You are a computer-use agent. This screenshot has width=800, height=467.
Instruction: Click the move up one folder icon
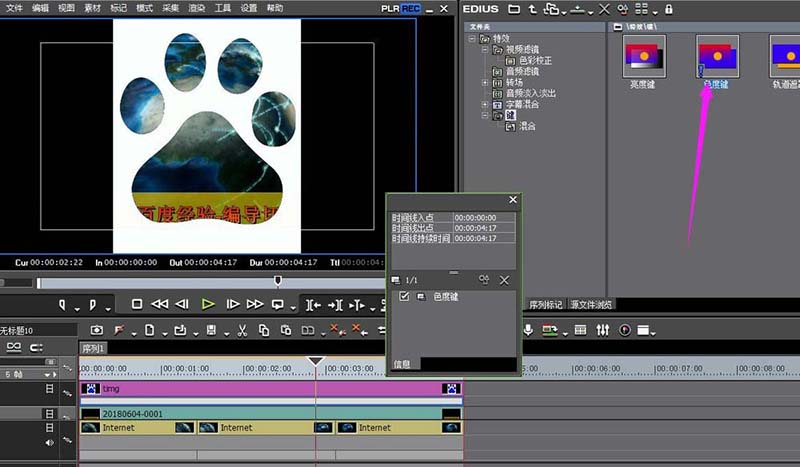click(x=533, y=9)
